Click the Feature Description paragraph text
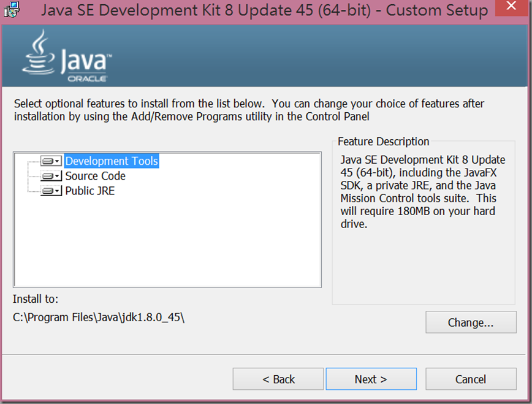Screen dimensions: 532x404 pyautogui.click(x=422, y=192)
